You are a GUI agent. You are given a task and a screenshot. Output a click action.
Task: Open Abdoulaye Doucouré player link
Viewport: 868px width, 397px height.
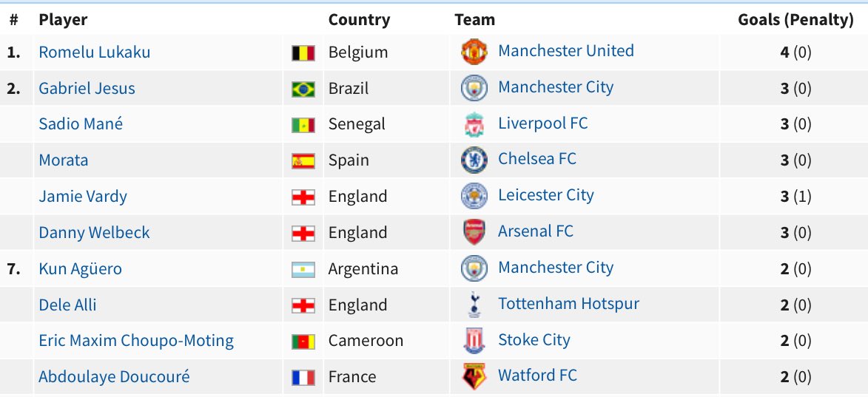point(114,376)
